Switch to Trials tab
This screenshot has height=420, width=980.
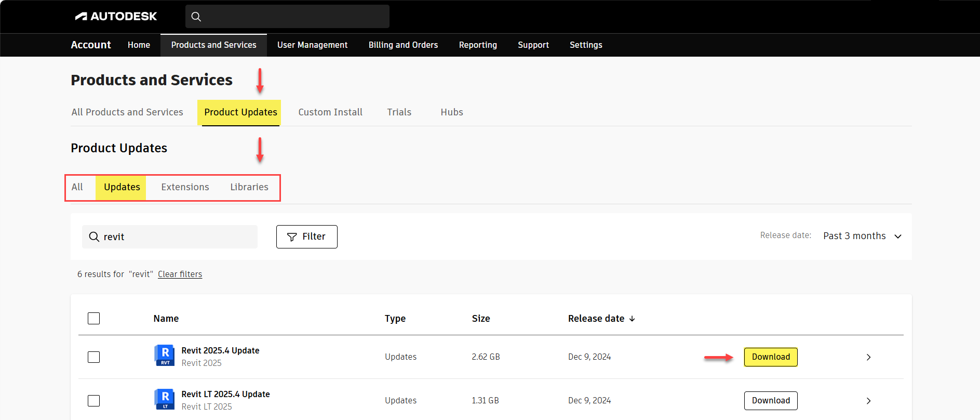(x=399, y=112)
